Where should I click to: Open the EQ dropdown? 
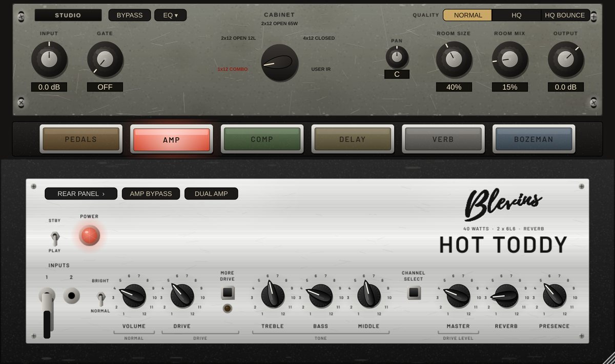click(171, 15)
